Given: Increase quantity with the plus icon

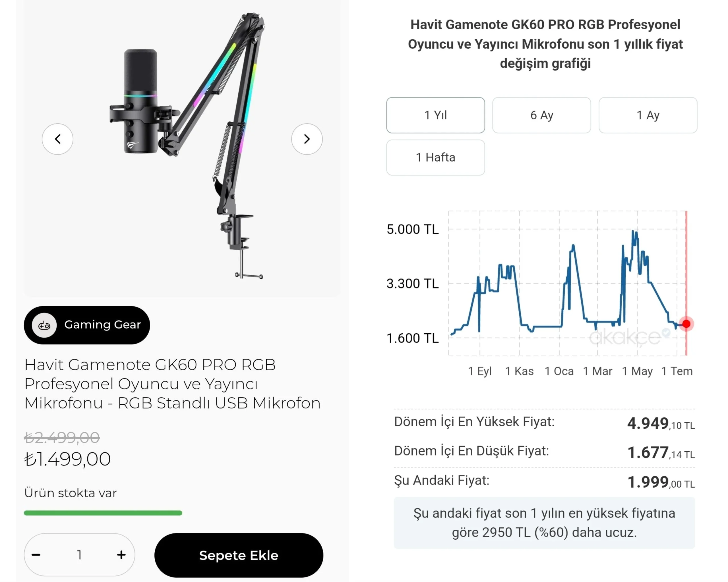Looking at the screenshot, I should tap(121, 555).
